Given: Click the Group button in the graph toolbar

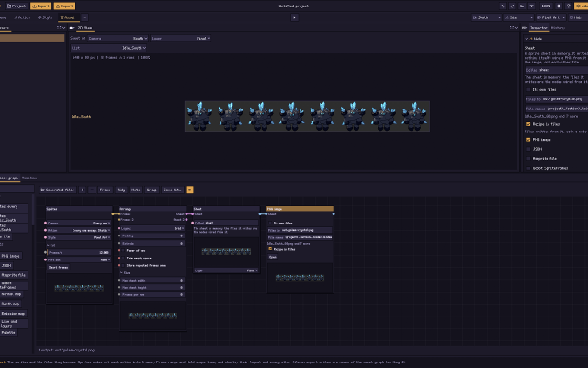Looking at the screenshot, I should [152, 190].
